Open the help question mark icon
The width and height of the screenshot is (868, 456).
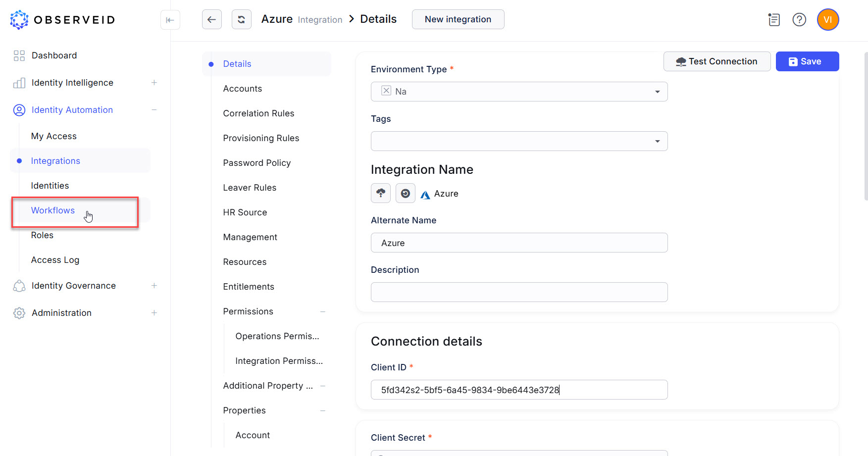[799, 20]
